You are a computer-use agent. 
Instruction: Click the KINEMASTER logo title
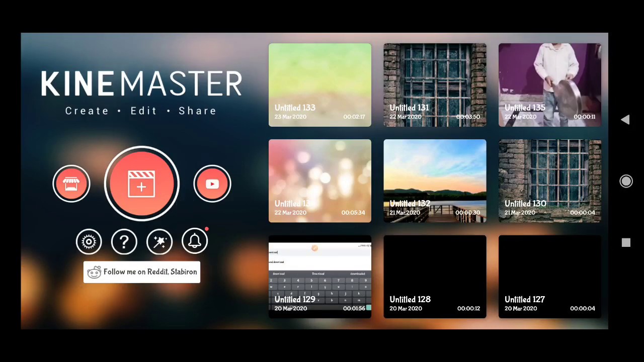coord(141,83)
